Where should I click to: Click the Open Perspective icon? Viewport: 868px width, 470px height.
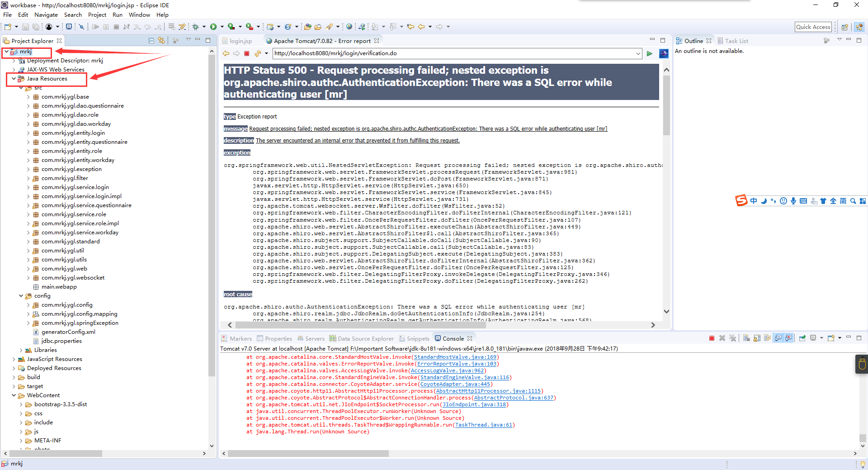pyautogui.click(x=844, y=27)
